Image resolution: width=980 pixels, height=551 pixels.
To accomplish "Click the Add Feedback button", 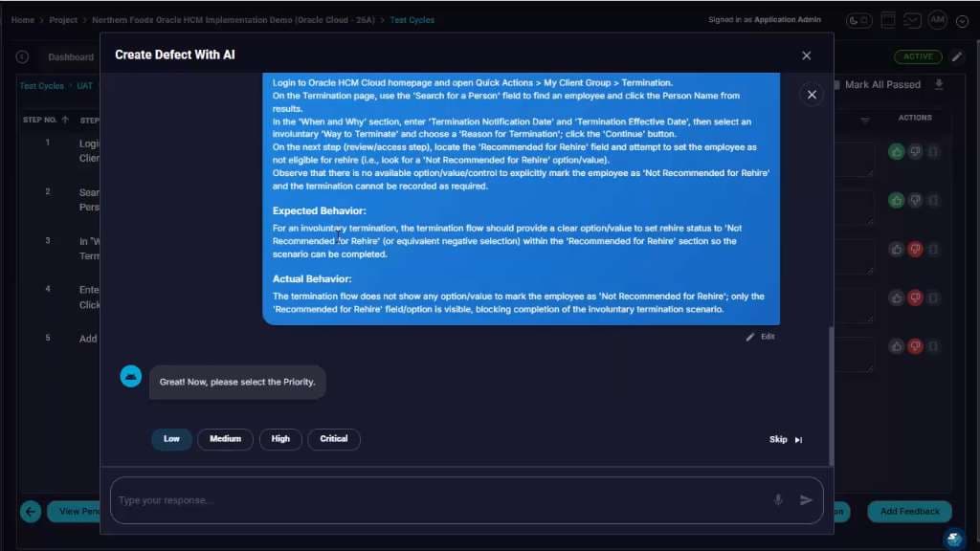I will pyautogui.click(x=909, y=512).
